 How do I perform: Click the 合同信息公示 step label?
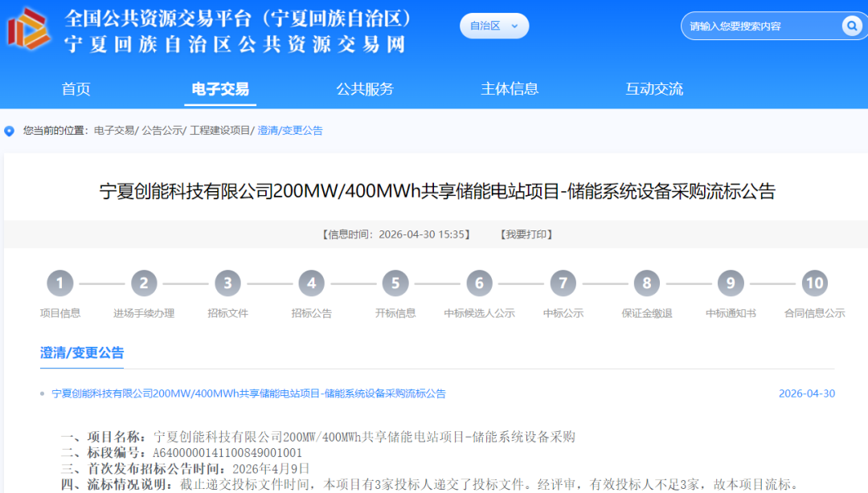pos(814,313)
